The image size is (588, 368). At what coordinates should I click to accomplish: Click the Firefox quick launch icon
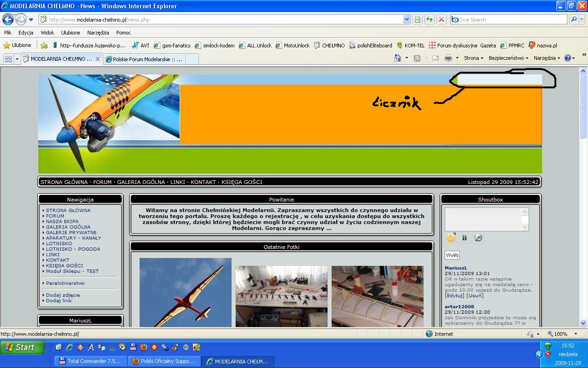[x=144, y=347]
